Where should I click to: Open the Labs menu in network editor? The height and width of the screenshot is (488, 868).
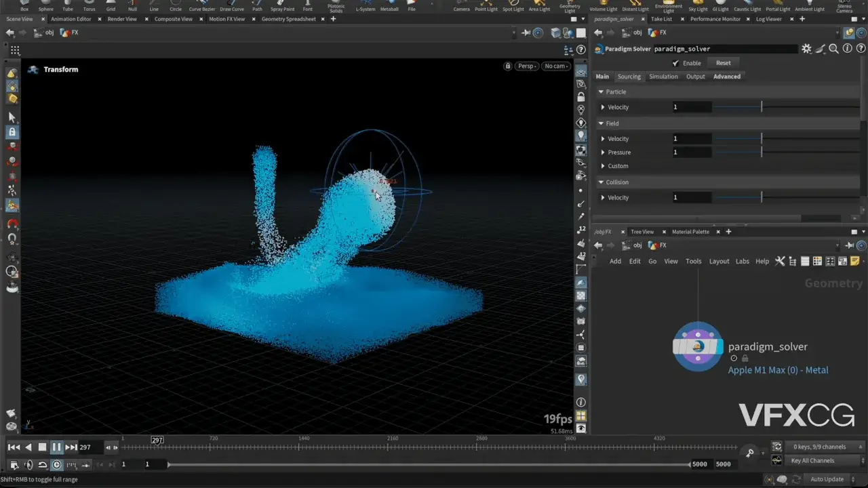pos(743,262)
